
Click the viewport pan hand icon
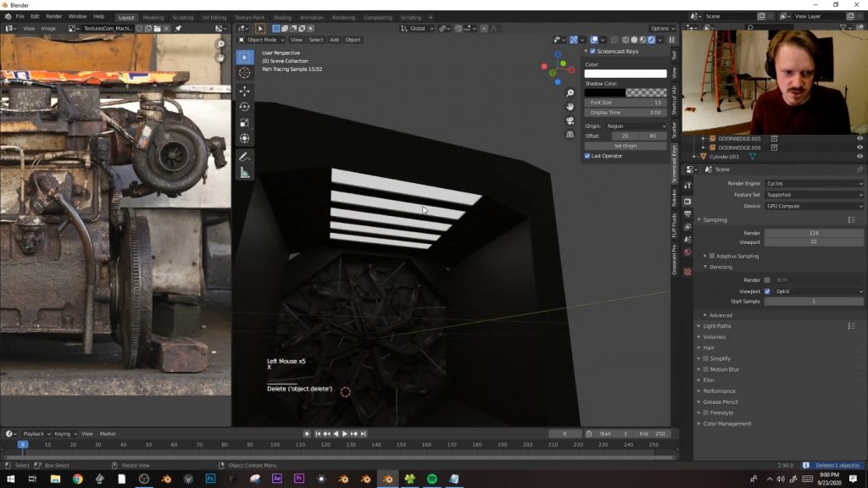570,107
